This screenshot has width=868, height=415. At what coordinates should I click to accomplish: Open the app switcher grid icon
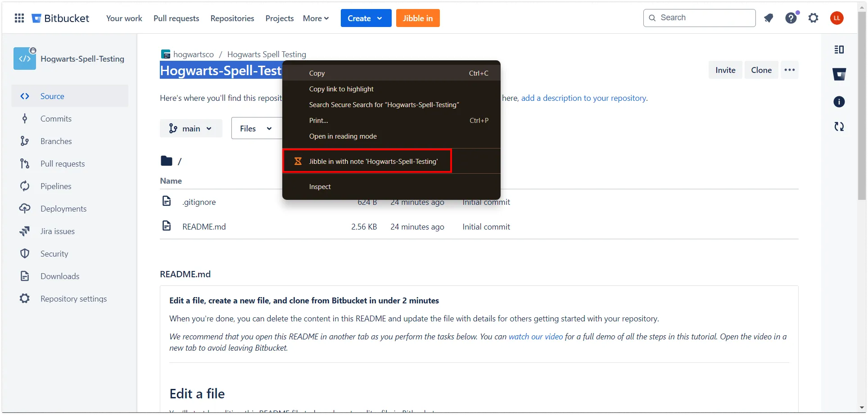(x=19, y=18)
